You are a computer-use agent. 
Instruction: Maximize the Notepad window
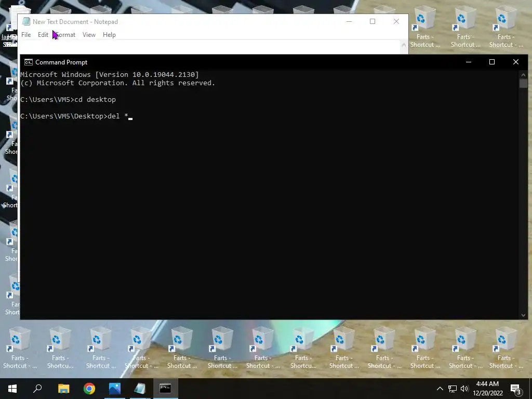(x=373, y=21)
